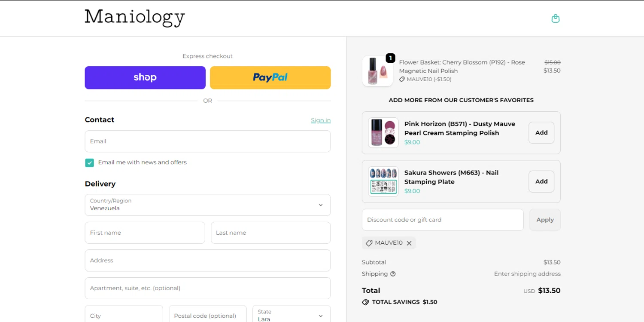Click quantity badge on Flower Basket thumbnail
The image size is (644, 322).
[390, 58]
